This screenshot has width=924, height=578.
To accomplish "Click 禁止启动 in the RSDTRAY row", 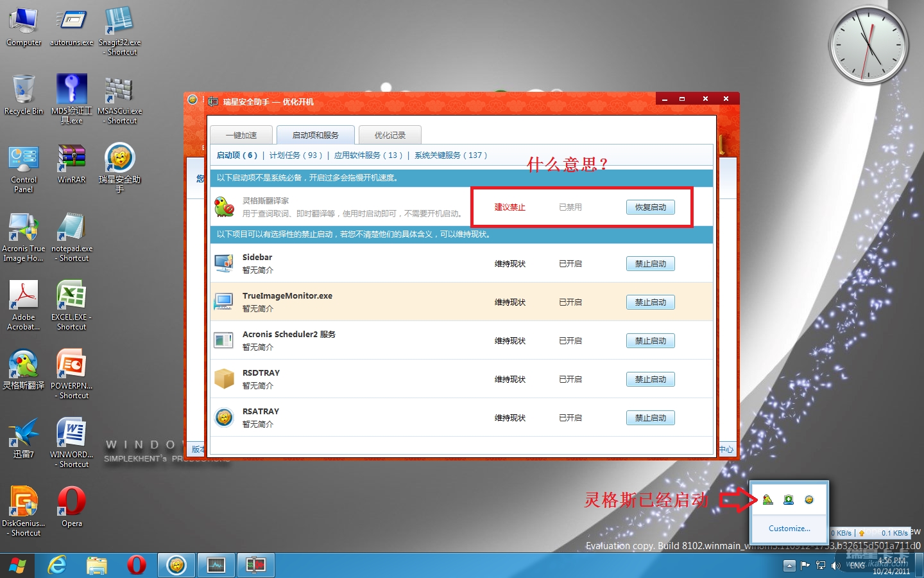I will pyautogui.click(x=651, y=380).
